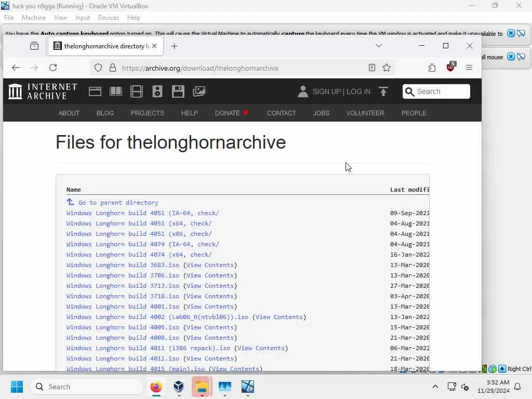Toggle reader view icon

click(372, 68)
